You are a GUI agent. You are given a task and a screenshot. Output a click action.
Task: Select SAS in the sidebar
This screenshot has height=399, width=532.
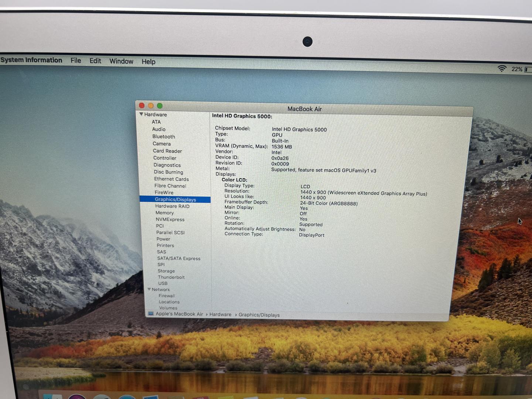(x=161, y=252)
